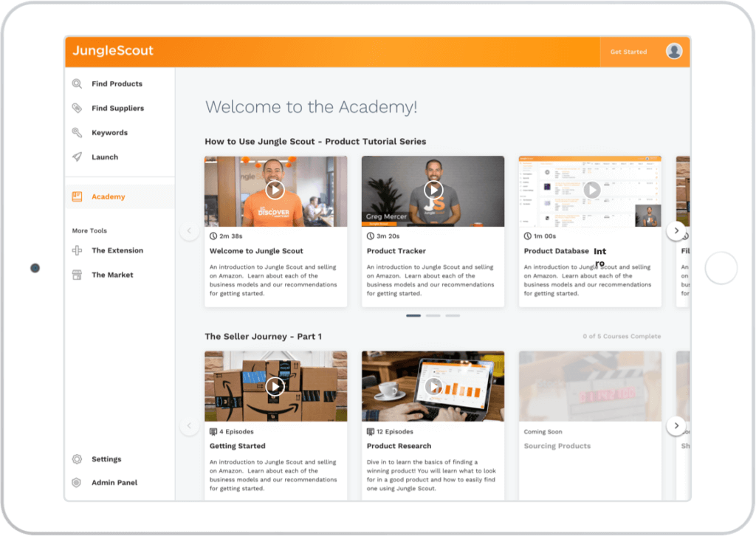This screenshot has height=536, width=756.
Task: Click the Settings gear icon
Action: [x=77, y=459]
